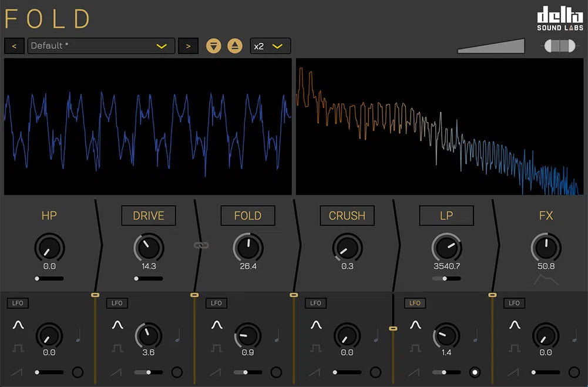Click the previous preset arrow button
This screenshot has width=588, height=387.
point(14,45)
